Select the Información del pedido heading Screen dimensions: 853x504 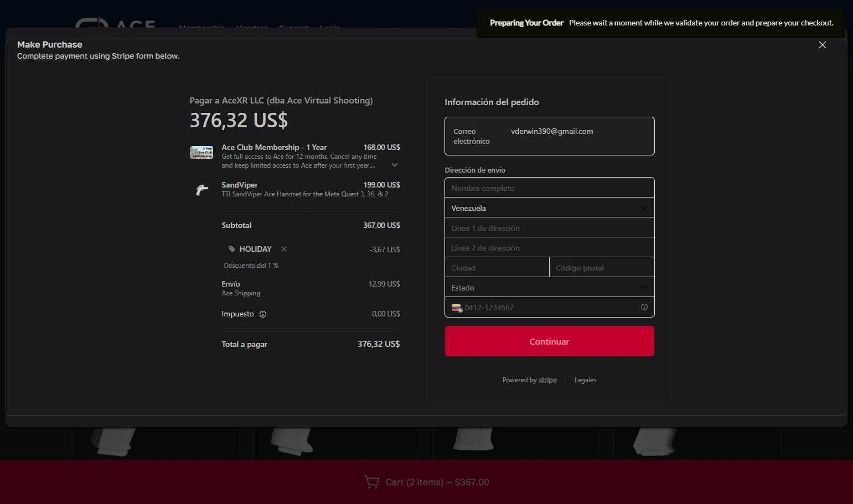coord(492,102)
